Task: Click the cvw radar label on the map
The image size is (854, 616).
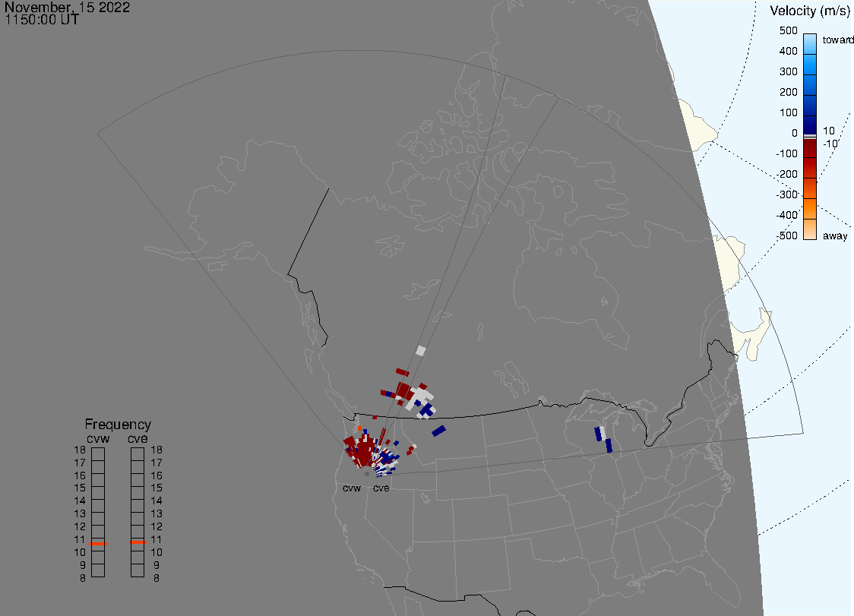Action: [x=352, y=488]
